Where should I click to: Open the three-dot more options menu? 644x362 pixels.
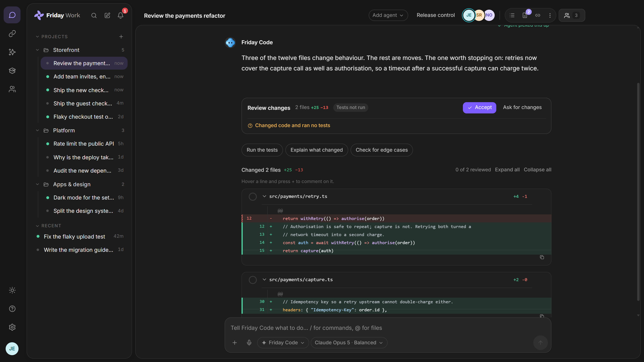pyautogui.click(x=550, y=15)
